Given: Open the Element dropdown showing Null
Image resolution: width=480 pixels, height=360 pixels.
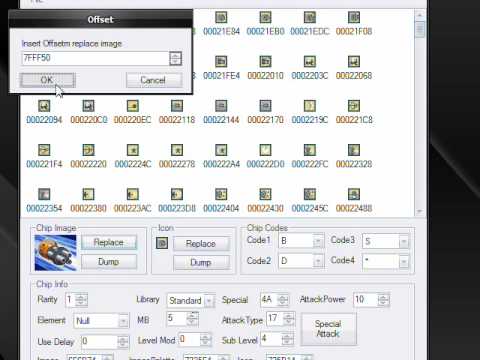Looking at the screenshot, I should point(123,321).
